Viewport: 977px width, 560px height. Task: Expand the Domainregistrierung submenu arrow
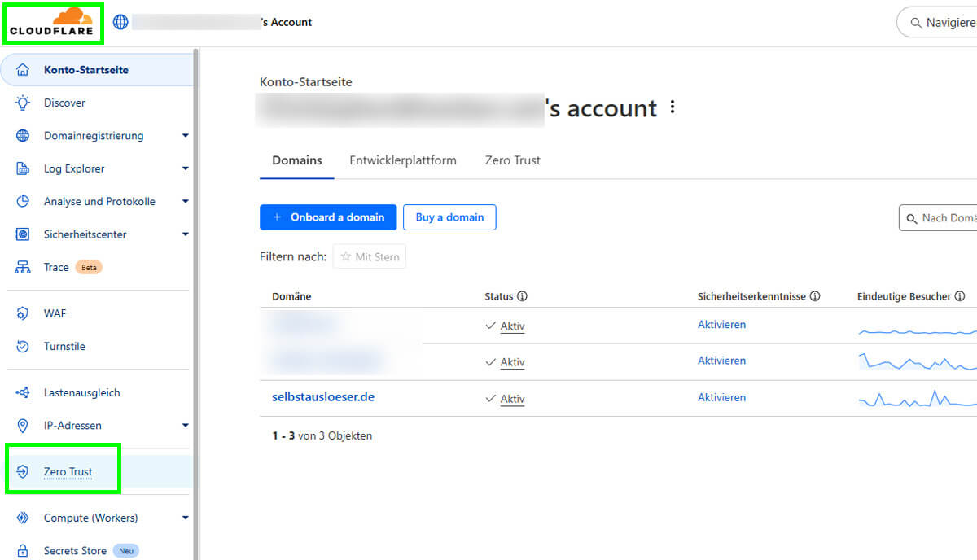point(185,136)
